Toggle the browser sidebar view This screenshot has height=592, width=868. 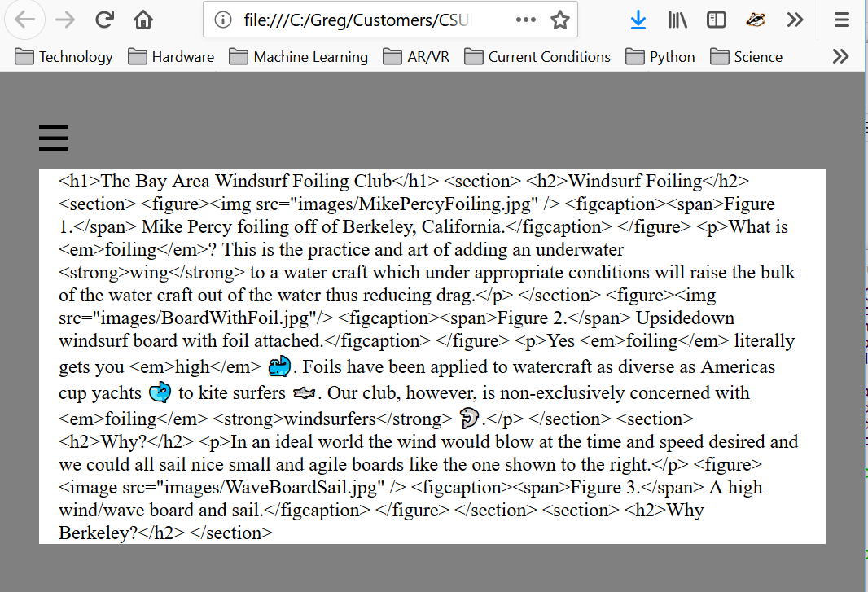(x=717, y=20)
